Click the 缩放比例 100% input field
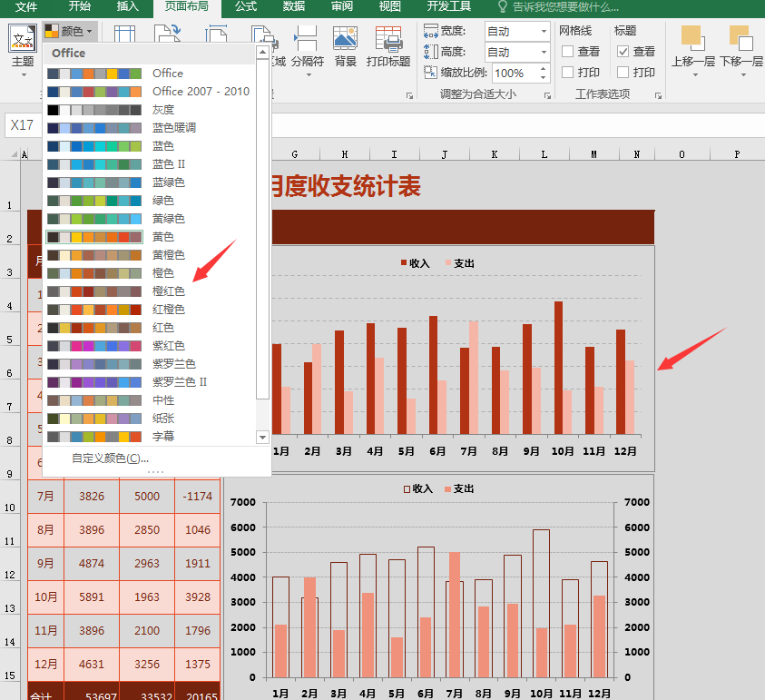Viewport: 765px width, 700px height. (515, 74)
